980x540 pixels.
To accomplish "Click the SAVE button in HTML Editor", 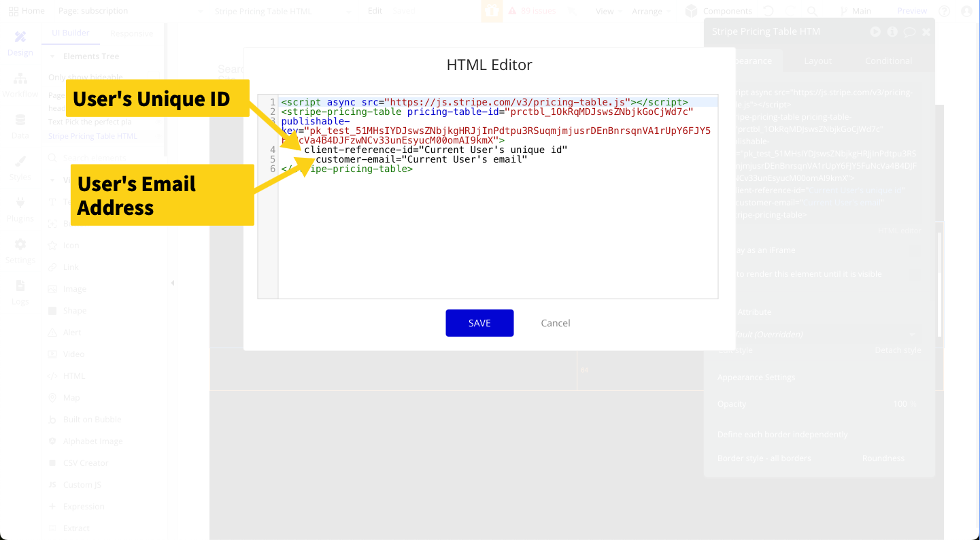I will tap(479, 323).
